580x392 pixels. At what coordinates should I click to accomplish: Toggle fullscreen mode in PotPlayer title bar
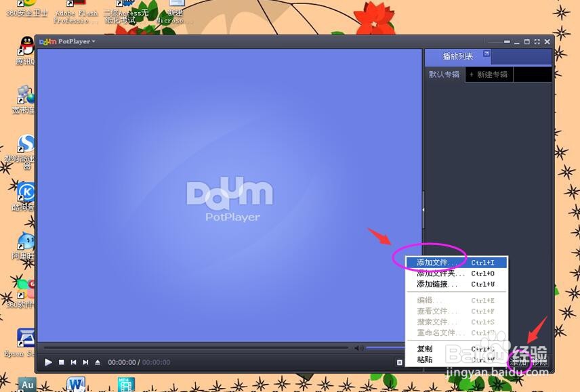(537, 42)
